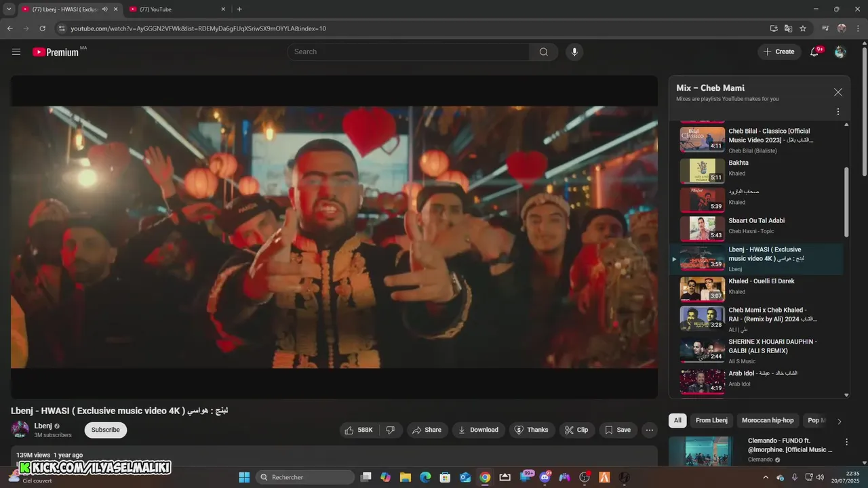Open File Explorer from the taskbar
The width and height of the screenshot is (868, 488).
click(406, 477)
